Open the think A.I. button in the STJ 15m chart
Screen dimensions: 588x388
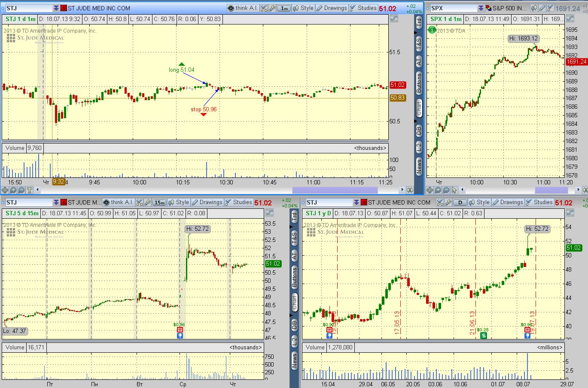pos(118,202)
